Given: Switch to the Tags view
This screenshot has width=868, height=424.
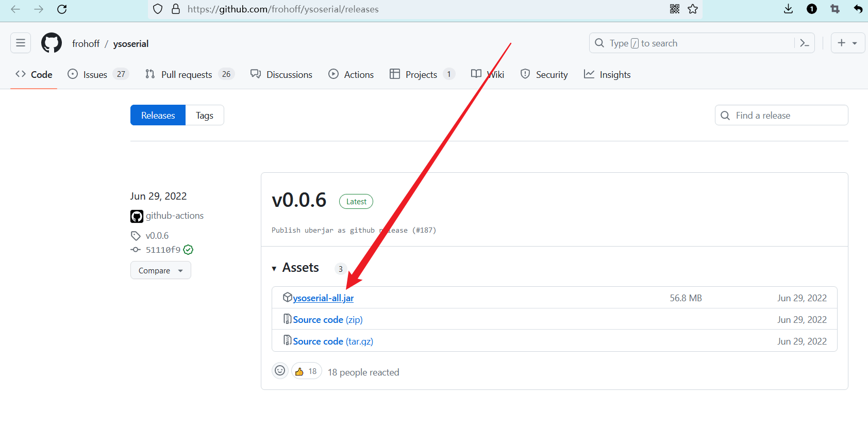Looking at the screenshot, I should [x=205, y=115].
